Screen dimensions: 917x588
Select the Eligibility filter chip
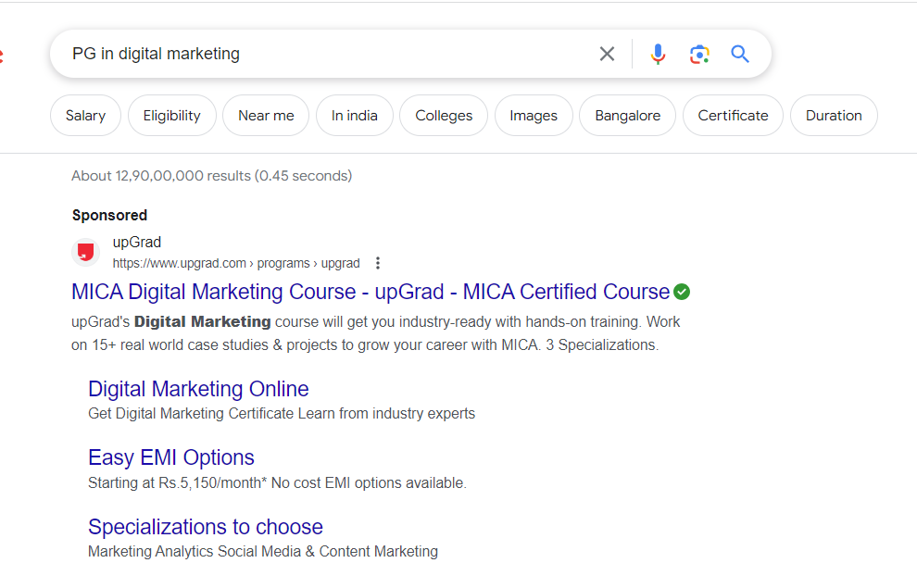(x=172, y=116)
